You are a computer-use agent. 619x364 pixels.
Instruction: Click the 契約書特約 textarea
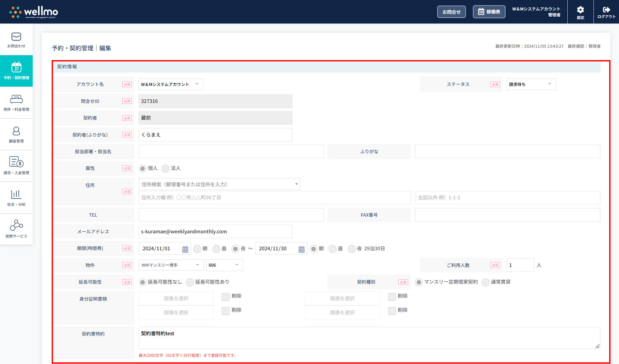[369, 338]
